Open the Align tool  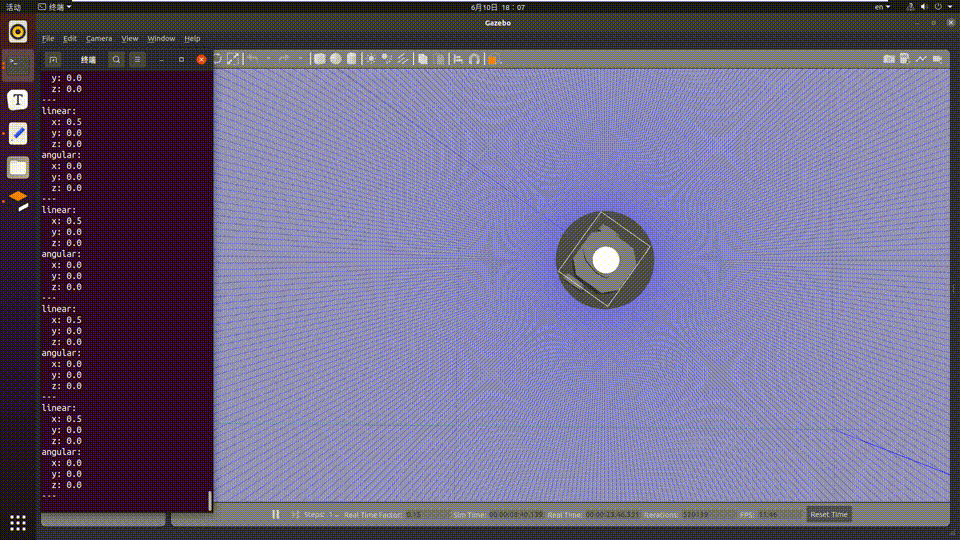(458, 59)
